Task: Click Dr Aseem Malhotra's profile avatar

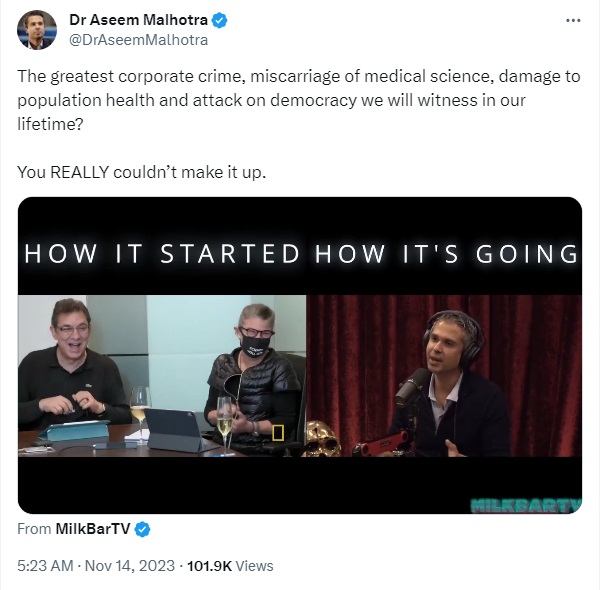Action: click(x=37, y=29)
